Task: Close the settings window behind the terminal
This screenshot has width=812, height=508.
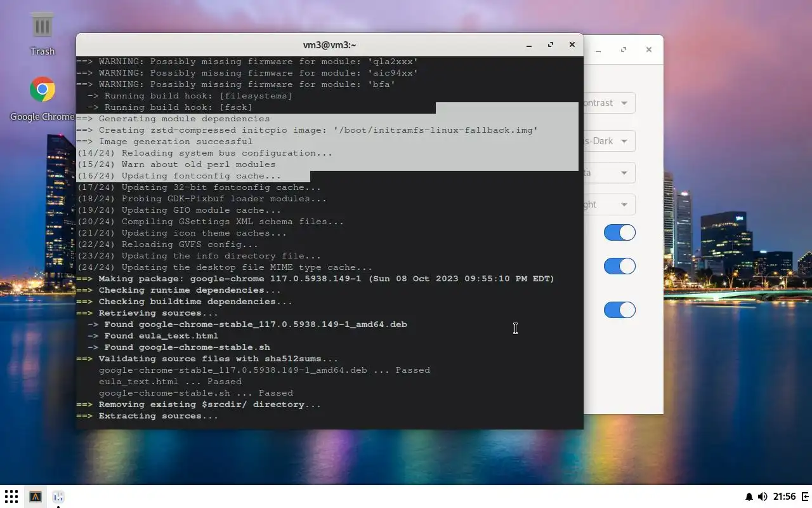Action: coord(648,50)
